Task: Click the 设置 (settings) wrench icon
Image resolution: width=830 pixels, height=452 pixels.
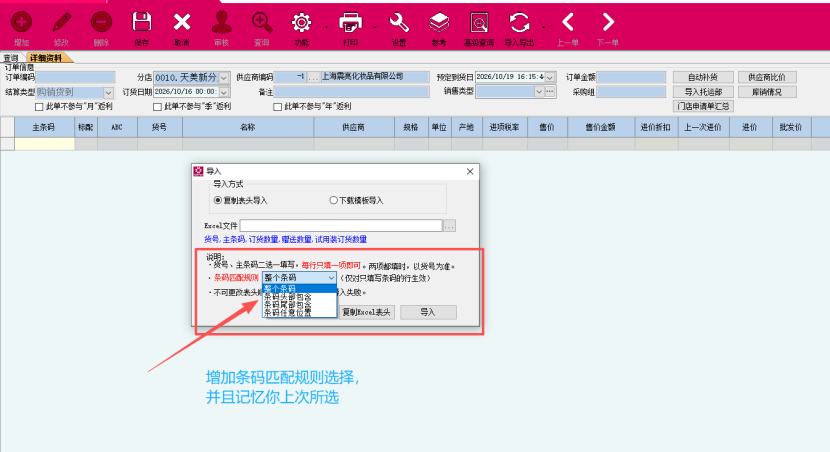Action: (399, 22)
